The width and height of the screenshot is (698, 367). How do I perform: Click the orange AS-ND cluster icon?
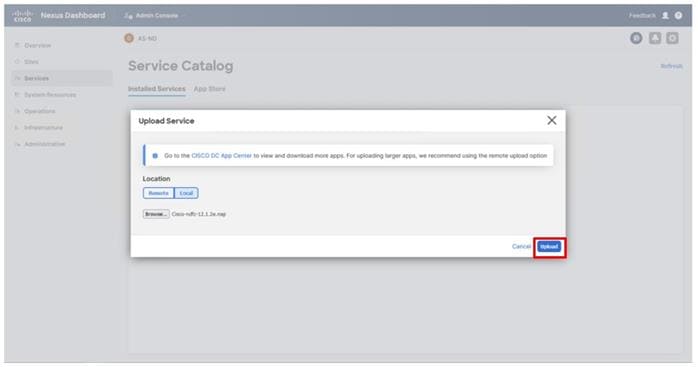click(x=129, y=38)
